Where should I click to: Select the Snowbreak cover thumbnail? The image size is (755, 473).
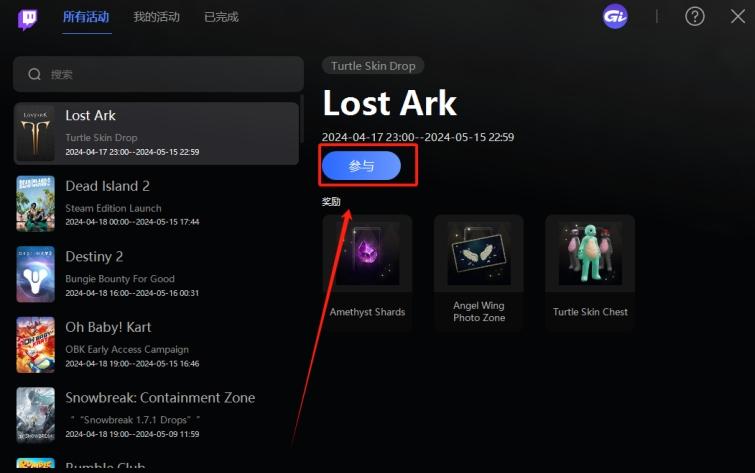(x=36, y=415)
